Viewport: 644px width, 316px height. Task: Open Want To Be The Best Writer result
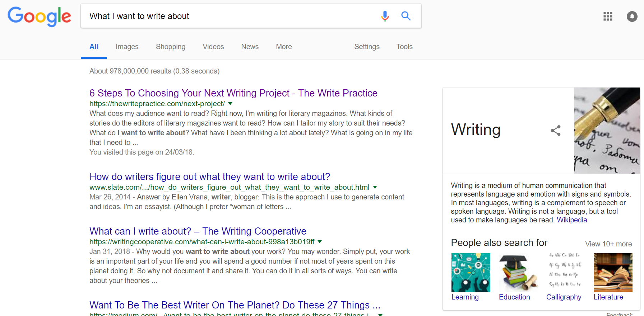[x=235, y=305]
